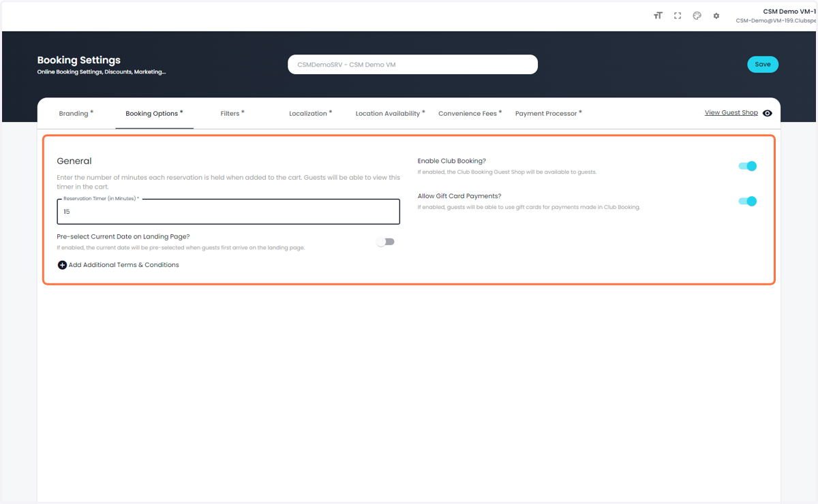Open the Filters tab
Image resolution: width=818 pixels, height=504 pixels.
(232, 114)
